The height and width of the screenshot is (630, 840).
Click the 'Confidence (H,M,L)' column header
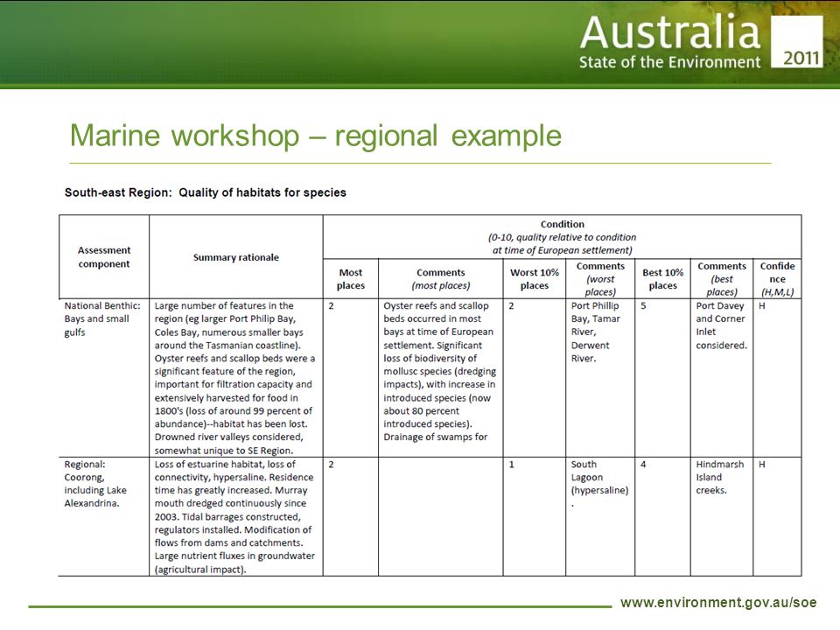pos(777,279)
